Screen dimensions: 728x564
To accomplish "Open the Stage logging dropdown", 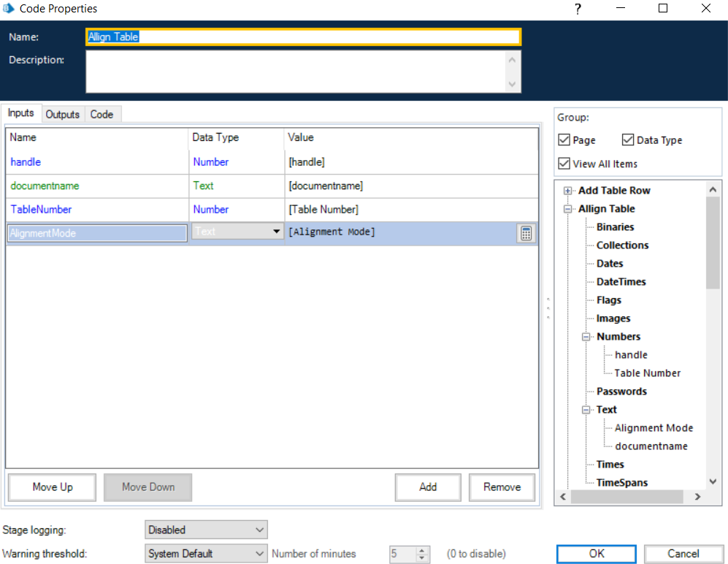I will (x=206, y=530).
